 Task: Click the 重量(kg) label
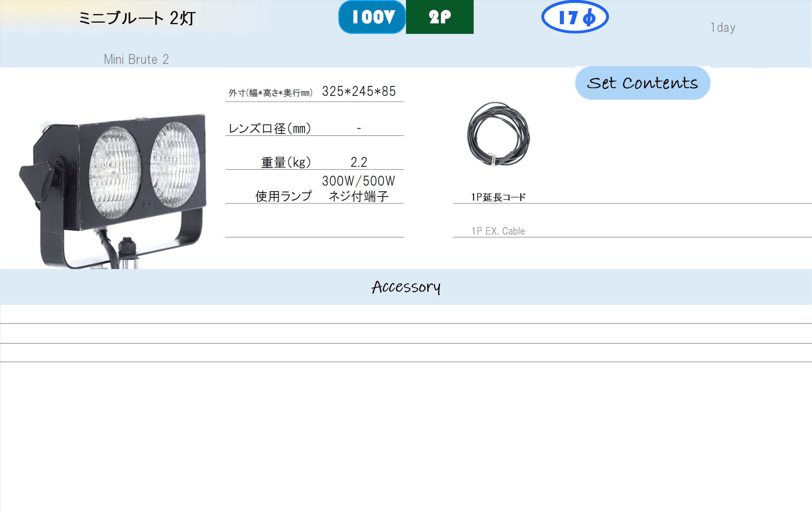[x=286, y=163]
